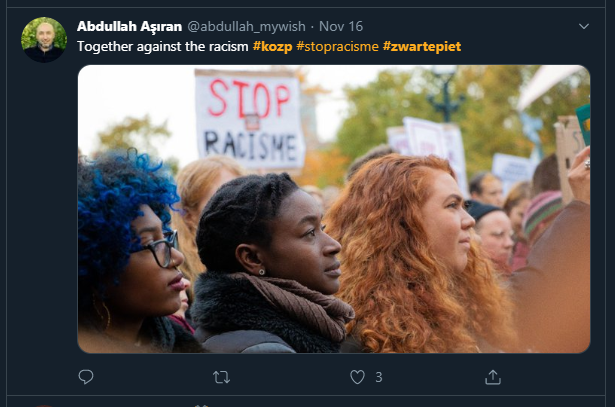615x407 pixels.
Task: Click the green lamp post in the photo
Action: [445, 94]
